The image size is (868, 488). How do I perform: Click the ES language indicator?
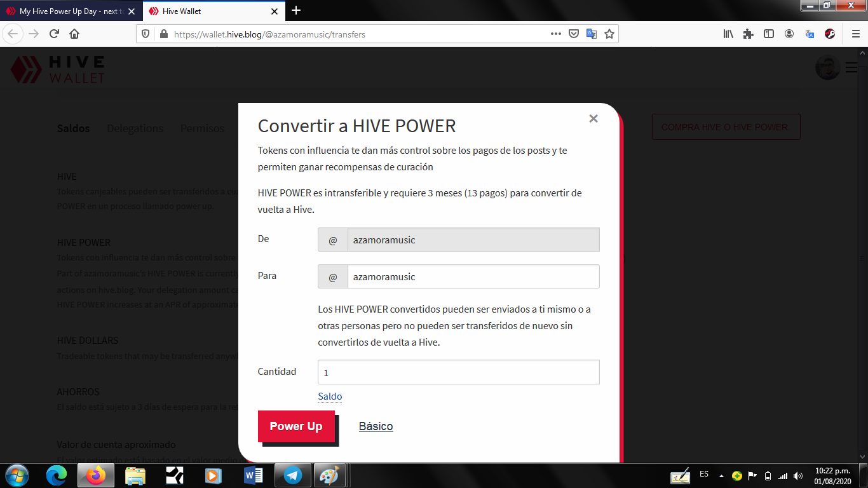pyautogui.click(x=704, y=475)
